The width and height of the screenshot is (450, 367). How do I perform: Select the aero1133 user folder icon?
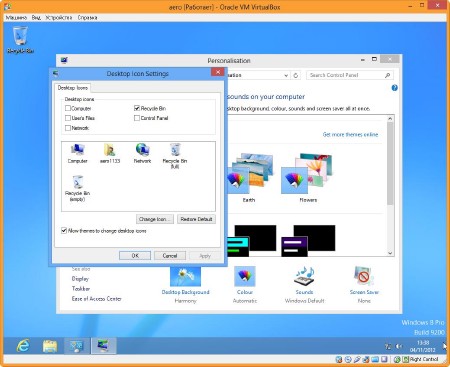tap(110, 153)
